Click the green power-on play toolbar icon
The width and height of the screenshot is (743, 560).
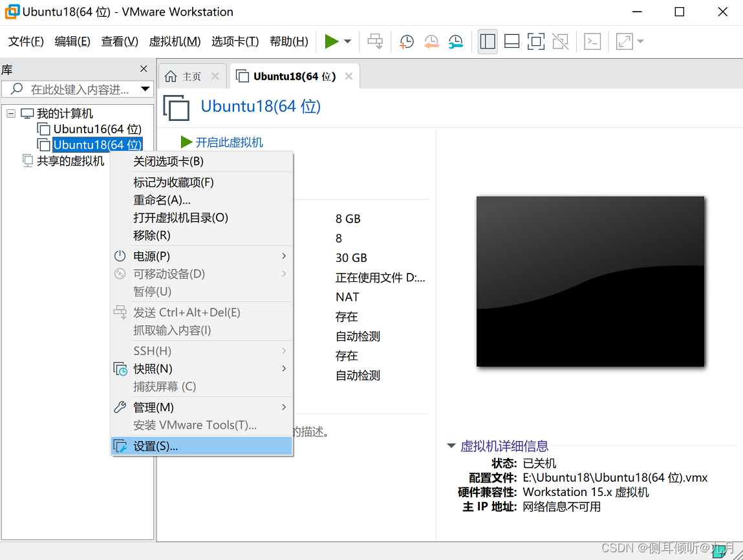(331, 41)
